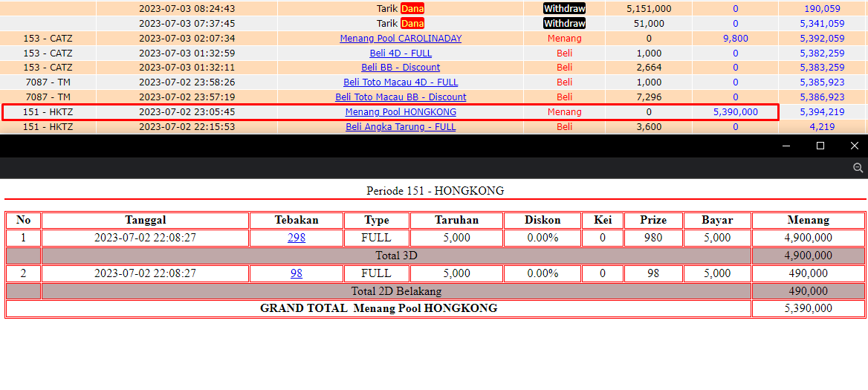Image resolution: width=868 pixels, height=390 pixels.
Task: Click the zoom out magnifier icon
Action: (858, 168)
